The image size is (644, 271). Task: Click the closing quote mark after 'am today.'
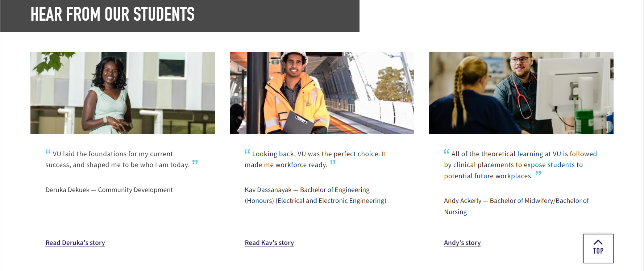(x=195, y=162)
